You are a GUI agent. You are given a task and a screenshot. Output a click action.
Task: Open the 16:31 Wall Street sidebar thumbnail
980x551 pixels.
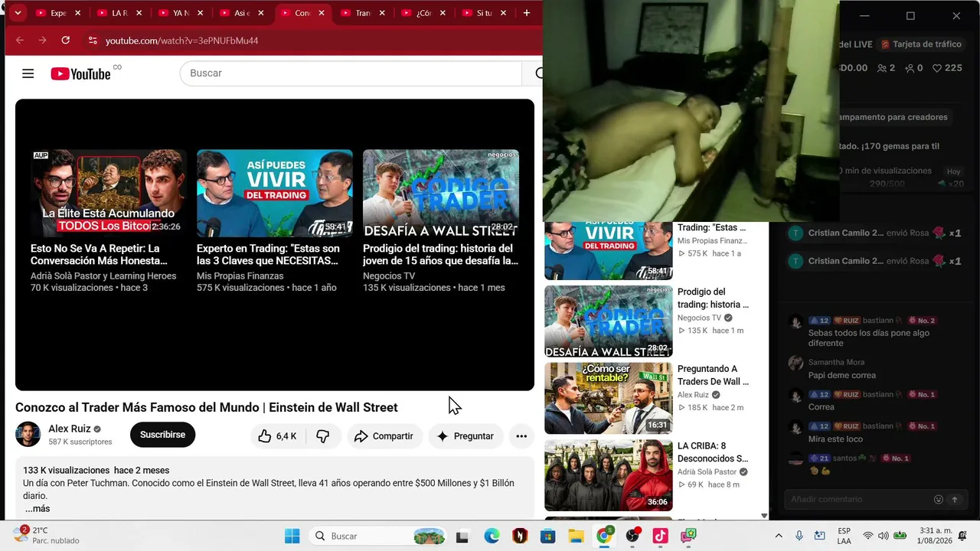(609, 398)
